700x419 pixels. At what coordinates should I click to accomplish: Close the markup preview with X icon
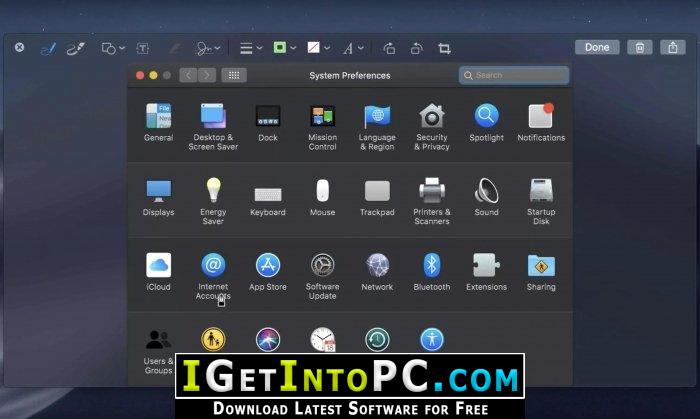pyautogui.click(x=19, y=47)
